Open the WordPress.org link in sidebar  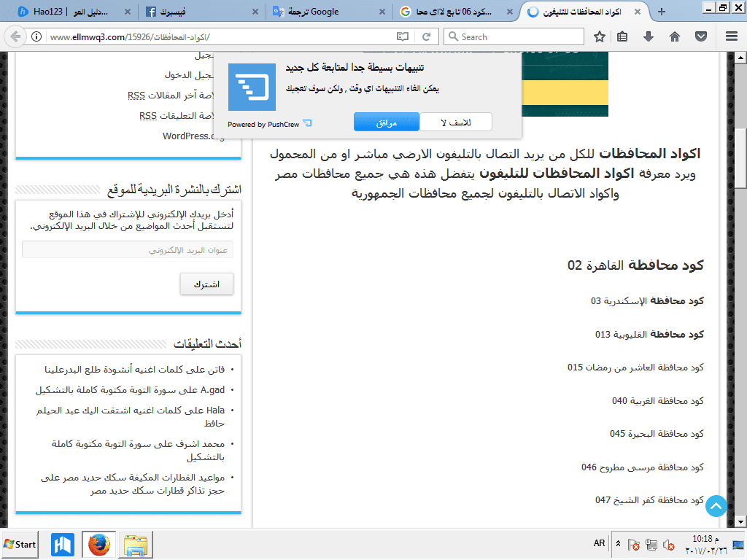[x=193, y=136]
